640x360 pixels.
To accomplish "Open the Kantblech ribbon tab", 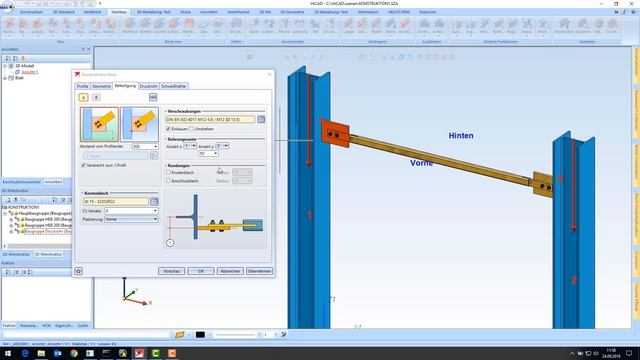I will tap(93, 12).
